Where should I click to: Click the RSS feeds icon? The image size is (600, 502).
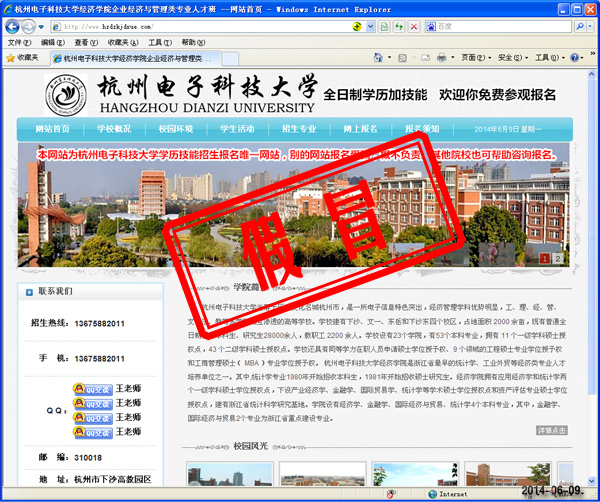[x=403, y=58]
